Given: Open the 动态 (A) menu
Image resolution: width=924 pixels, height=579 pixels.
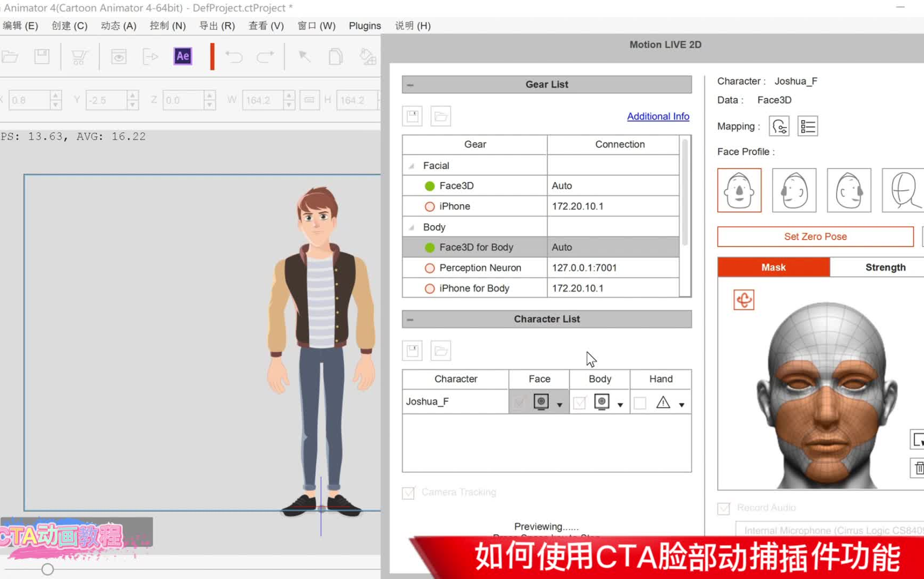Looking at the screenshot, I should tap(118, 26).
